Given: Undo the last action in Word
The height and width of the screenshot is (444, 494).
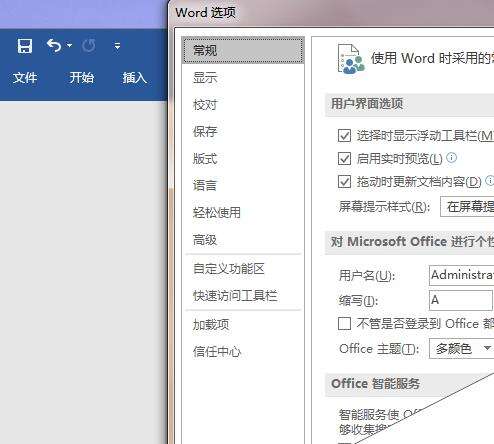Looking at the screenshot, I should coord(54,46).
